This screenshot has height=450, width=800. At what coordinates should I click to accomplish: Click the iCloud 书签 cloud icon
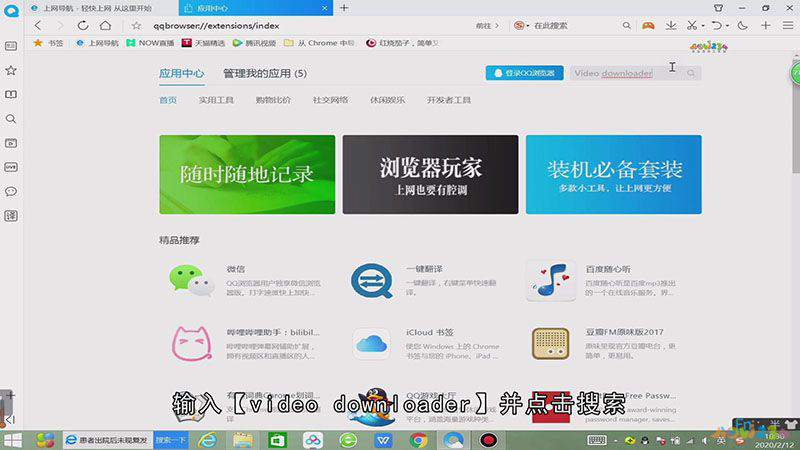tap(371, 344)
